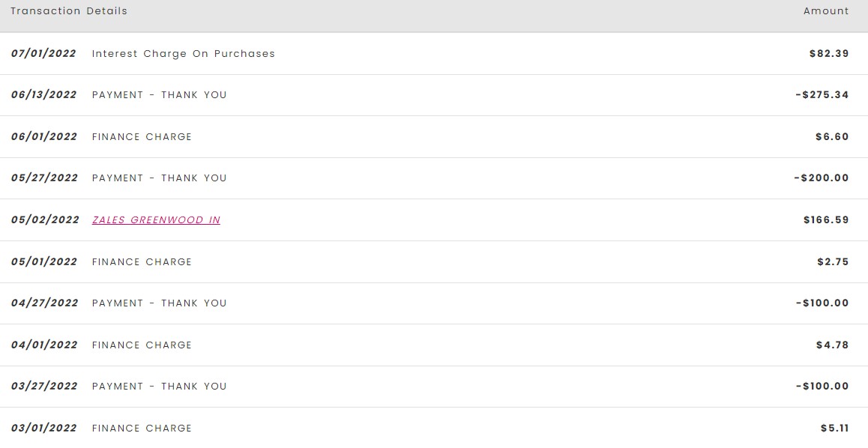Image resolution: width=868 pixels, height=448 pixels.
Task: Click the $6.60 finance charge amount
Action: coord(832,137)
